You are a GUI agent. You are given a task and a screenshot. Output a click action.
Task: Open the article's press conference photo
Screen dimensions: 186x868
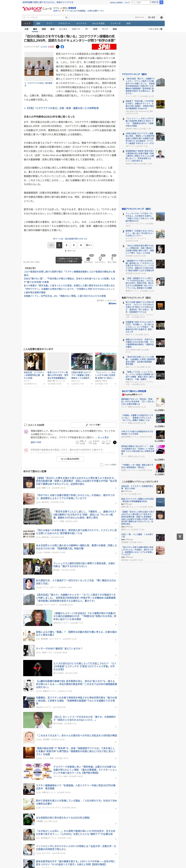[x=39, y=66]
